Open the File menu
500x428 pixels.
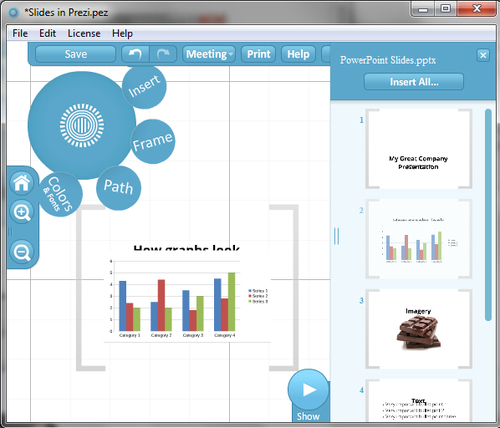[20, 33]
